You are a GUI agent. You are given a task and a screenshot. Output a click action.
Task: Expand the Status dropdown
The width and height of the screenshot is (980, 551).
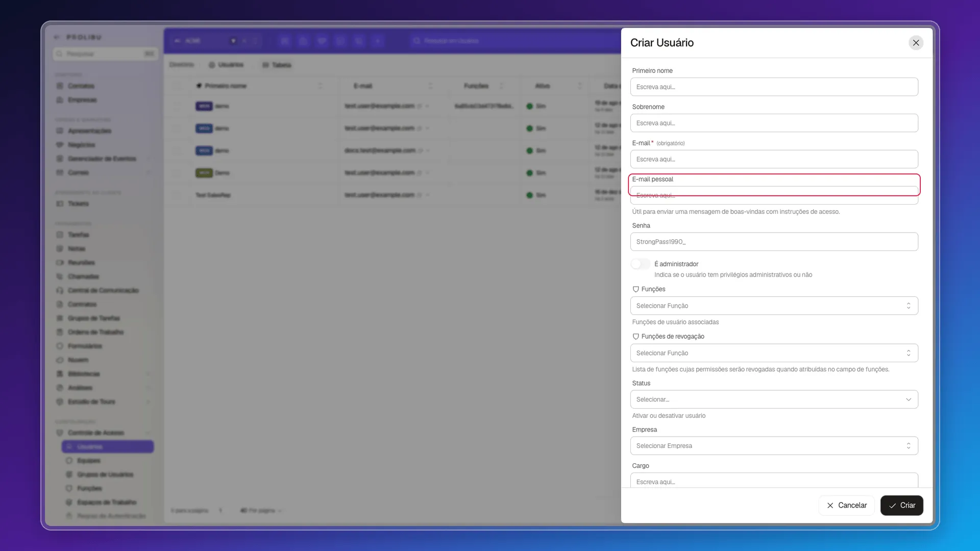click(x=774, y=399)
